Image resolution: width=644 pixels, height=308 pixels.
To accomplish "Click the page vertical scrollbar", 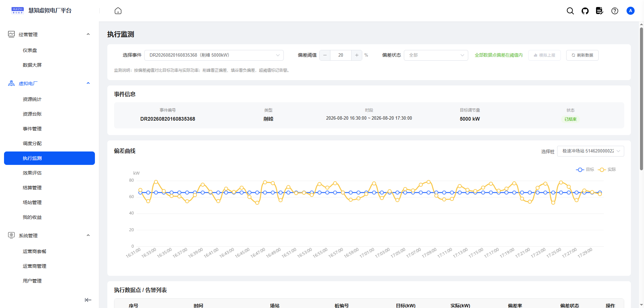I will click(x=641, y=99).
